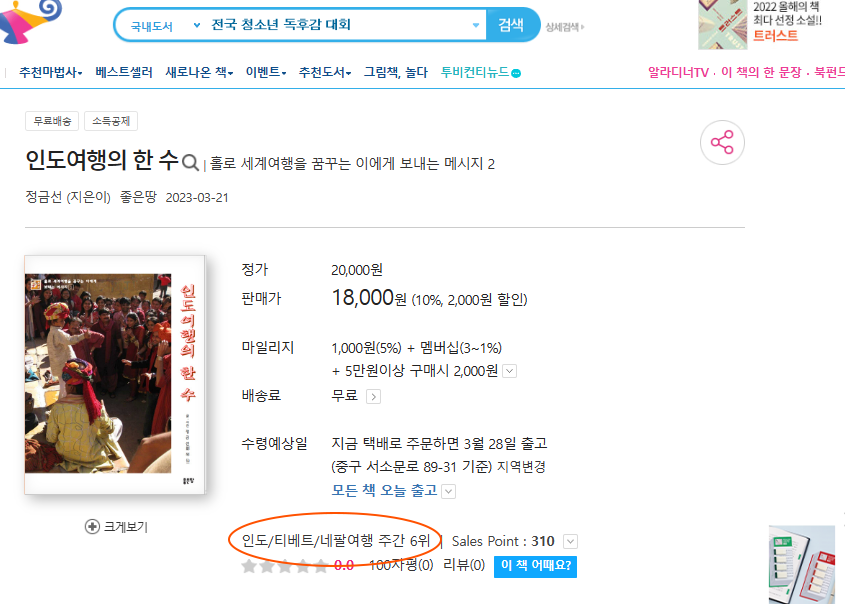This screenshot has height=604, width=845.
Task: Open the 국내도서 category dropdown
Action: (x=165, y=25)
